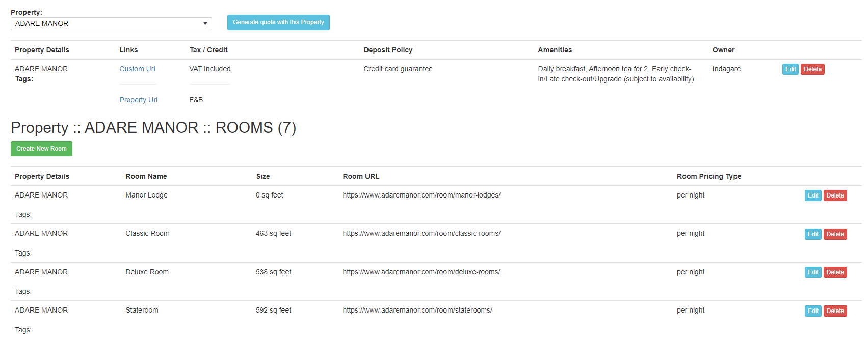Click the staterooms room URL
Image resolution: width=868 pixels, height=338 pixels.
tap(417, 310)
